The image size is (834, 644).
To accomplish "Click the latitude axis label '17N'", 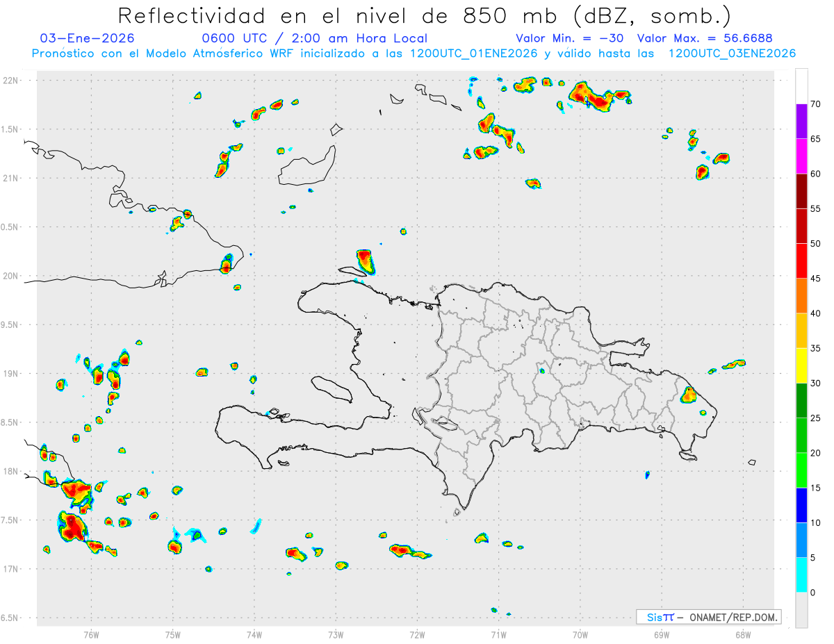I will pos(11,569).
